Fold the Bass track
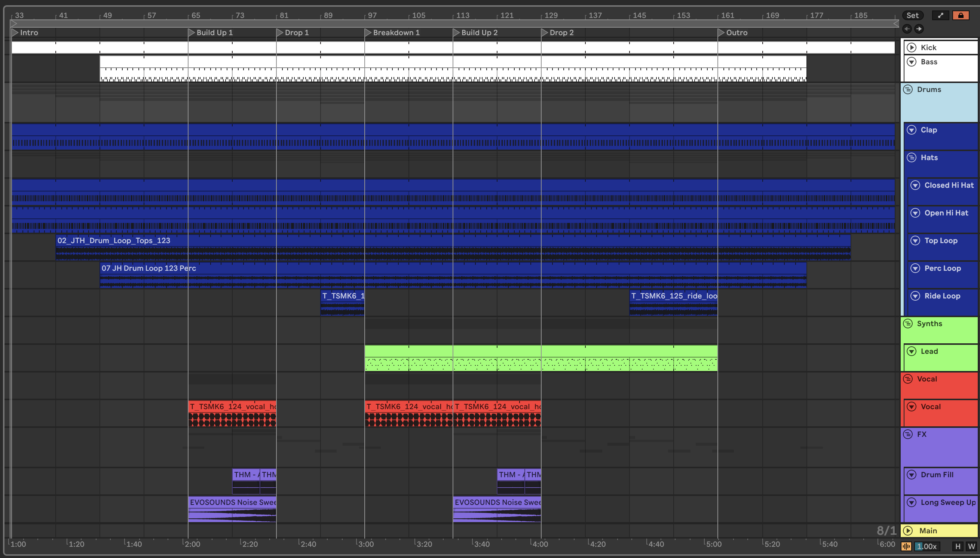 [x=912, y=62]
